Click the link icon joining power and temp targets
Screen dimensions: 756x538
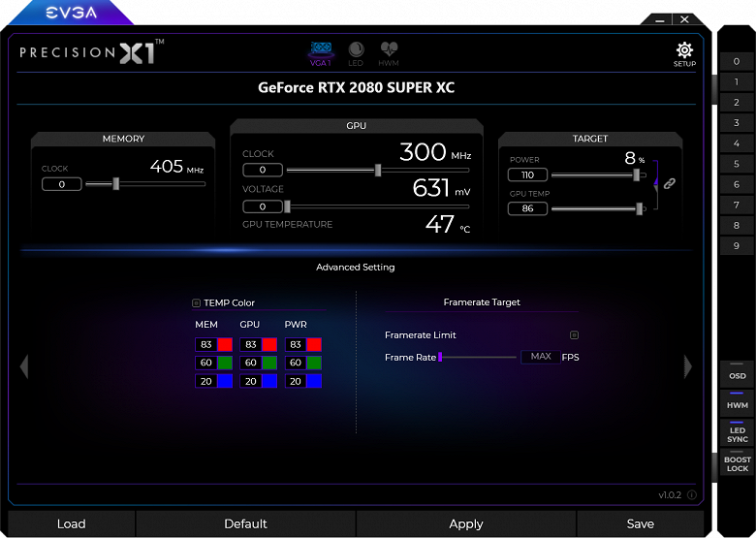point(669,183)
